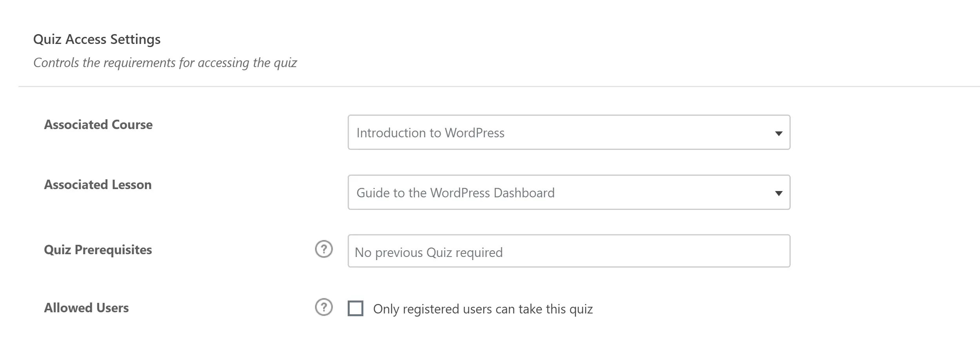Click the Associated Course field label
This screenshot has width=980, height=357.
98,125
